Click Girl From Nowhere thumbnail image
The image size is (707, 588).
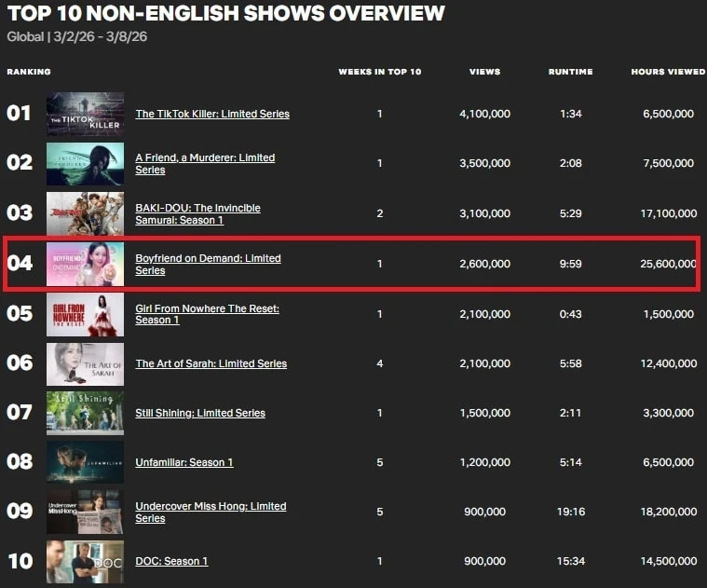(x=85, y=314)
